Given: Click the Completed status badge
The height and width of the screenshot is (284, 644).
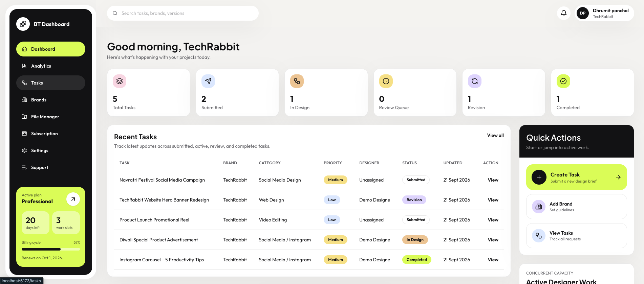Looking at the screenshot, I should pos(416,260).
